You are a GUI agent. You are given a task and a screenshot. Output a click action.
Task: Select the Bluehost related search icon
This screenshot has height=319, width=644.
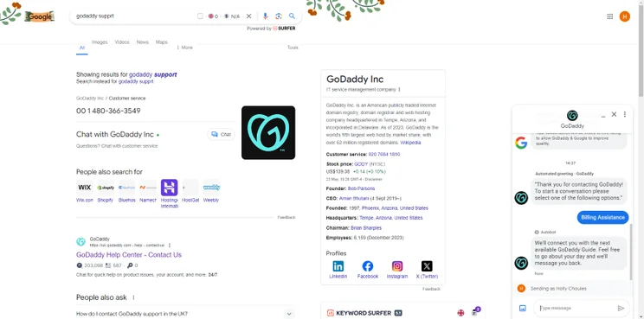pos(126,188)
